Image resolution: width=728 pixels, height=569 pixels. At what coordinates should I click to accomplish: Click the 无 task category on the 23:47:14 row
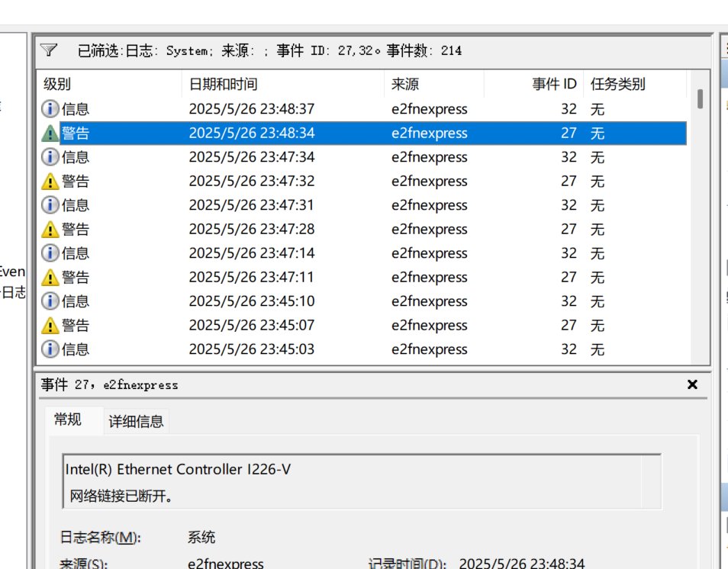[597, 253]
